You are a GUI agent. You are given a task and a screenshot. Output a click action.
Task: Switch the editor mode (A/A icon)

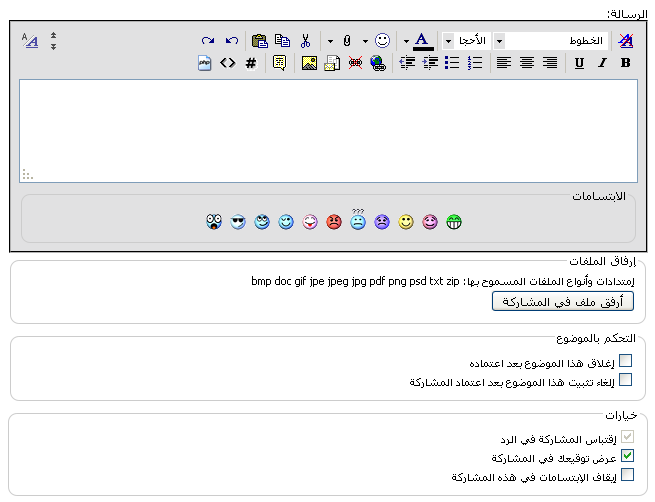[30, 41]
